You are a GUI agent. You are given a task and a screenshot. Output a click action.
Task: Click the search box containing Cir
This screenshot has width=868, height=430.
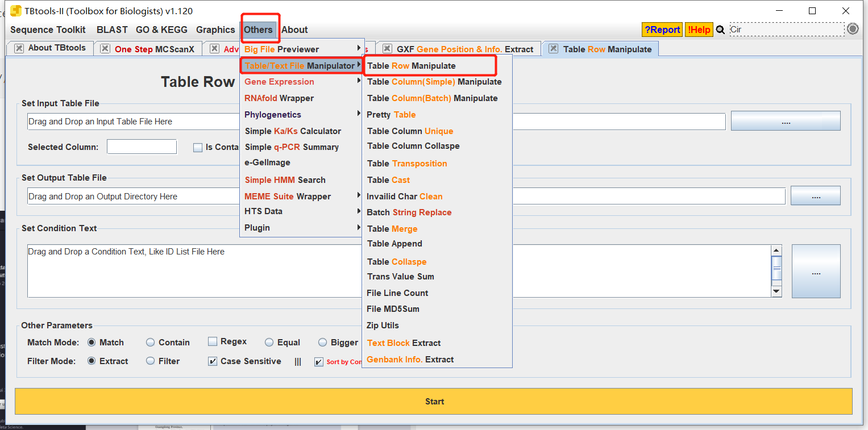click(787, 30)
